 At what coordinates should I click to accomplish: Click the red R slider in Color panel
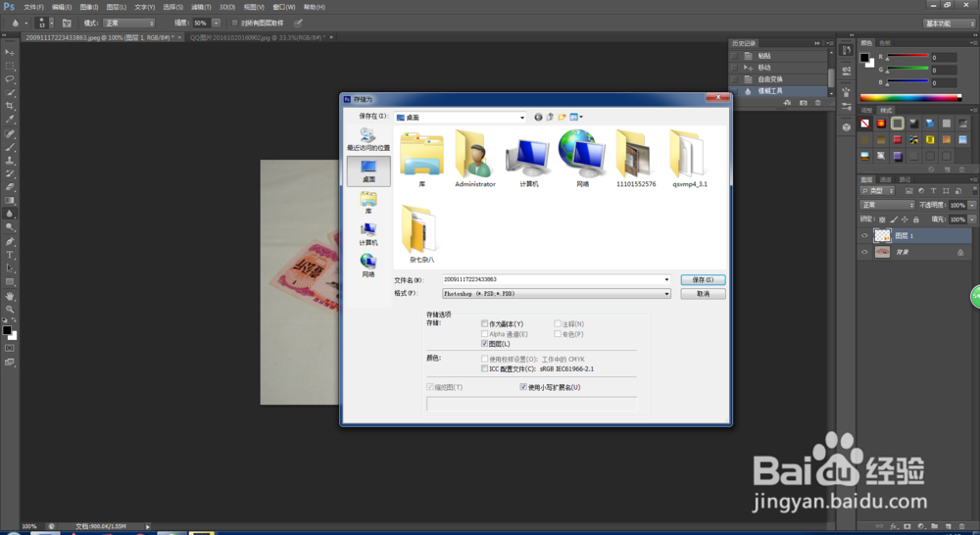[907, 57]
